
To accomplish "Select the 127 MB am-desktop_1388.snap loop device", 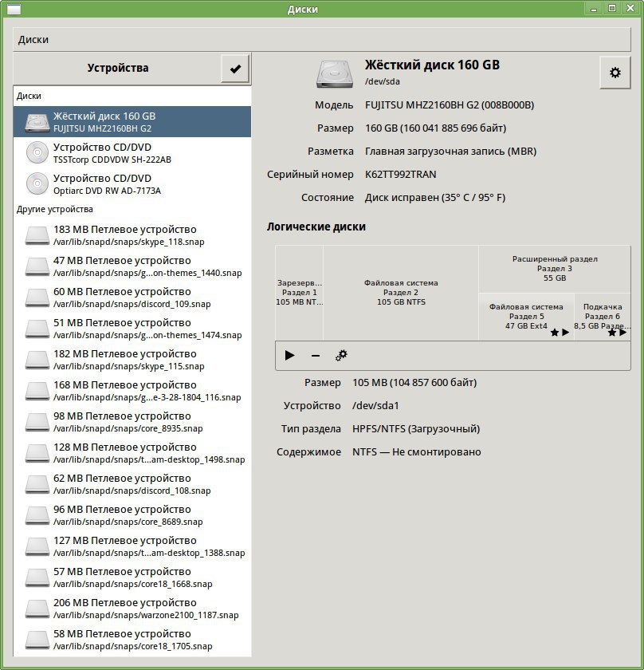I will [132, 546].
